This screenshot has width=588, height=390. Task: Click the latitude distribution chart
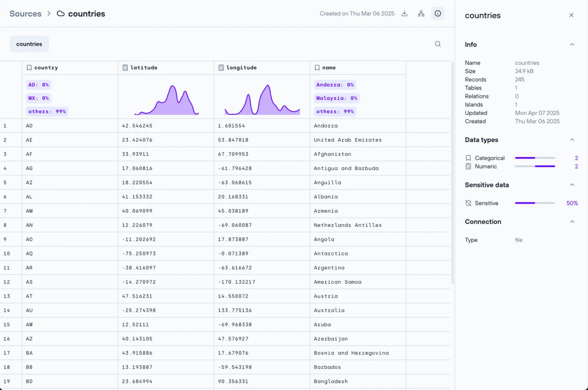(166, 100)
